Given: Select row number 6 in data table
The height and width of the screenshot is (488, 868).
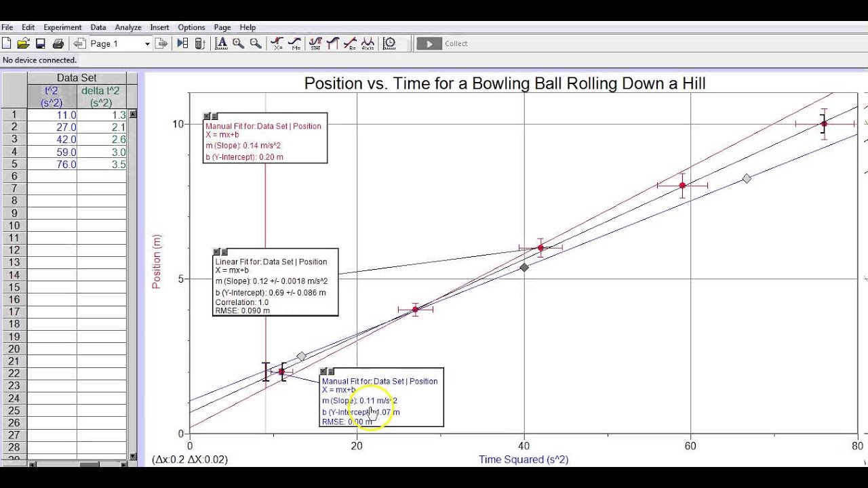Looking at the screenshot, I should 14,176.
